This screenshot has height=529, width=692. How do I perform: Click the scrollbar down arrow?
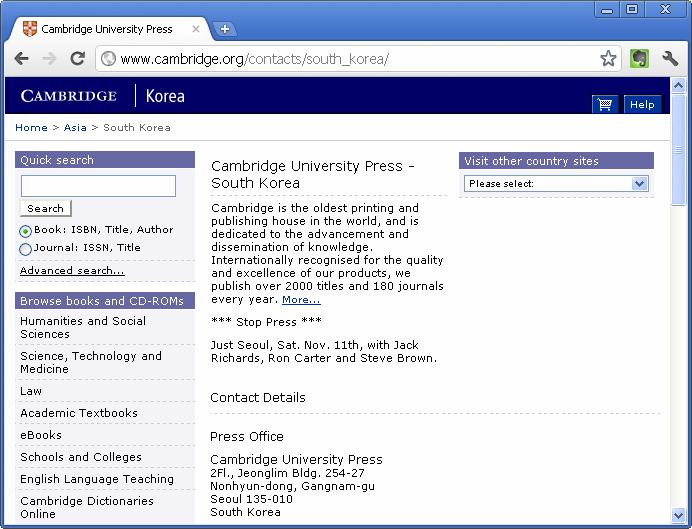pyautogui.click(x=678, y=514)
